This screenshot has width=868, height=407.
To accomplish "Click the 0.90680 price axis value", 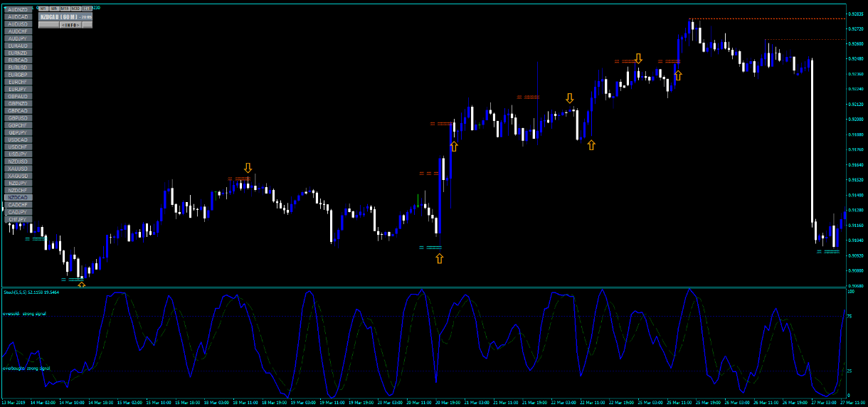I will click(856, 285).
